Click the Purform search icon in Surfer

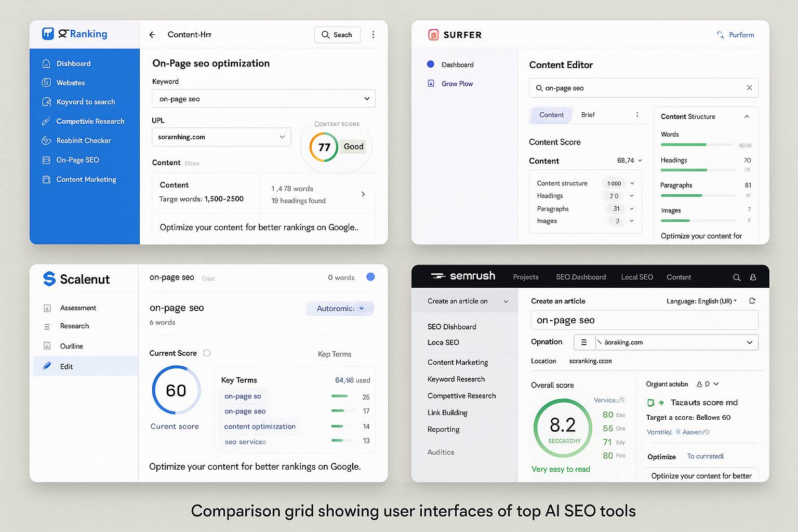pyautogui.click(x=721, y=35)
